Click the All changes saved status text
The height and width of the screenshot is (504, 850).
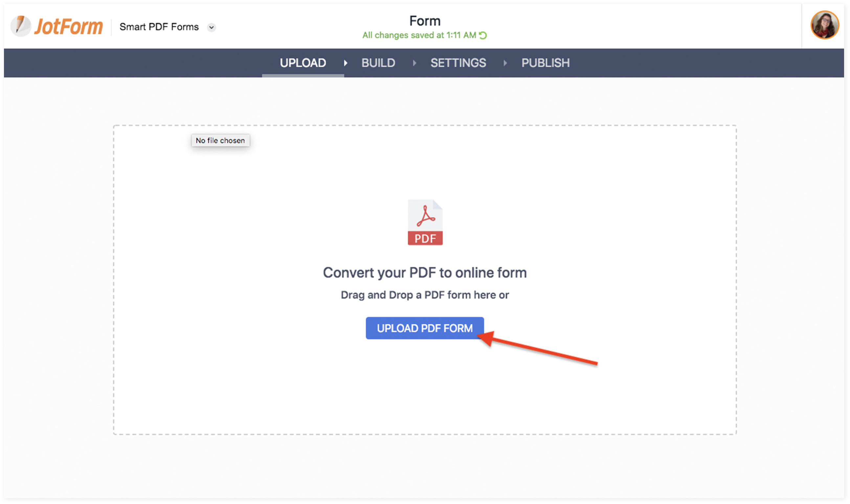point(419,35)
